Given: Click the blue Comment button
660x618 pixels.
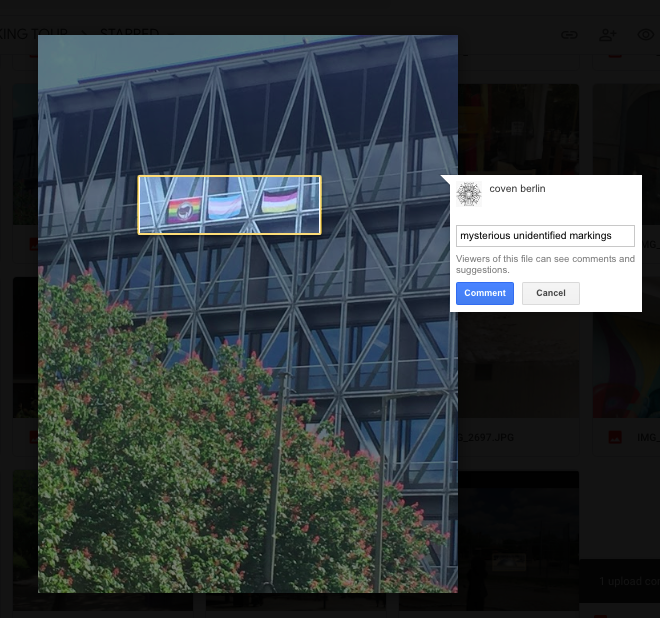Looking at the screenshot, I should pyautogui.click(x=484, y=293).
